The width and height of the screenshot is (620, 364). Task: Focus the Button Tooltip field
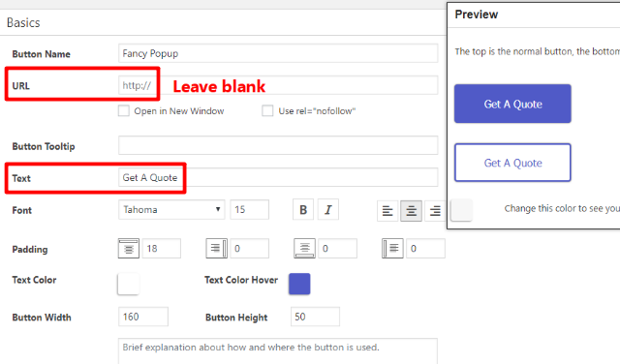(x=278, y=145)
